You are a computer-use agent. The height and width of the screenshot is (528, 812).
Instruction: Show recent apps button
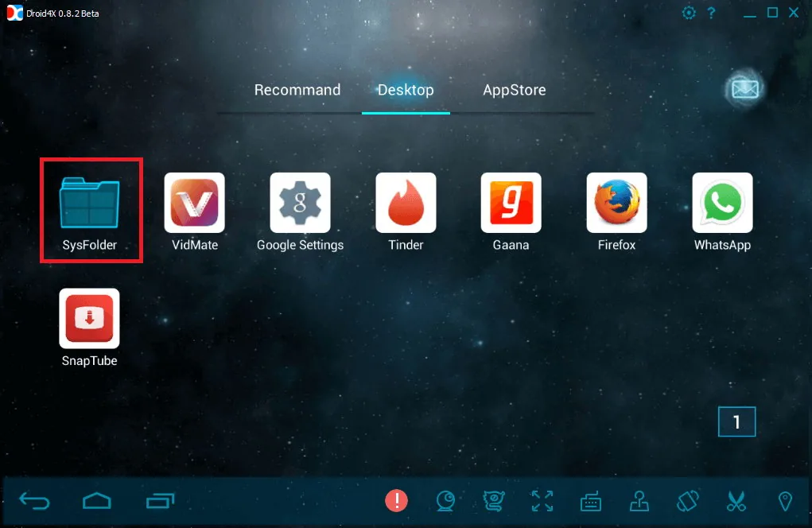click(x=160, y=501)
